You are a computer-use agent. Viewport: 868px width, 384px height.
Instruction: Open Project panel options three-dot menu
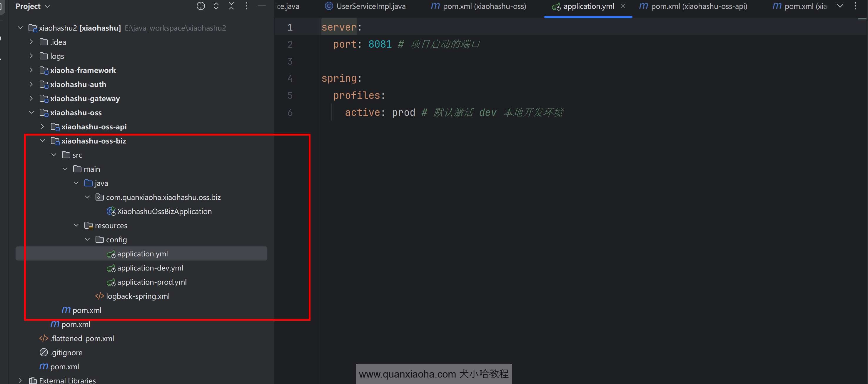[x=247, y=6]
